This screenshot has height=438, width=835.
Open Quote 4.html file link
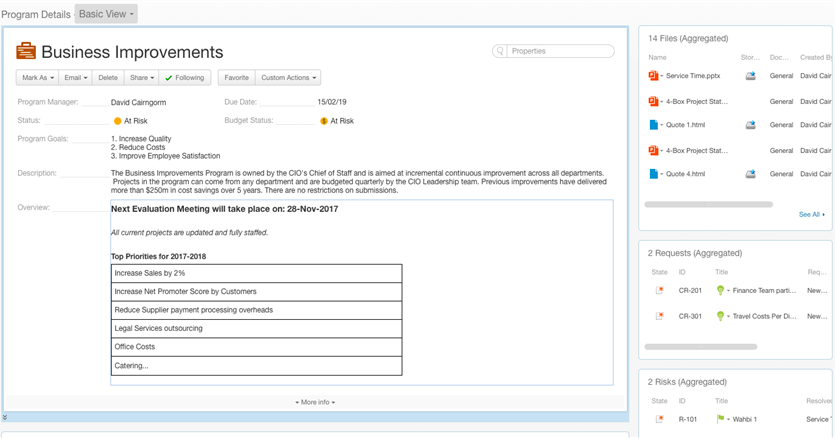point(685,174)
